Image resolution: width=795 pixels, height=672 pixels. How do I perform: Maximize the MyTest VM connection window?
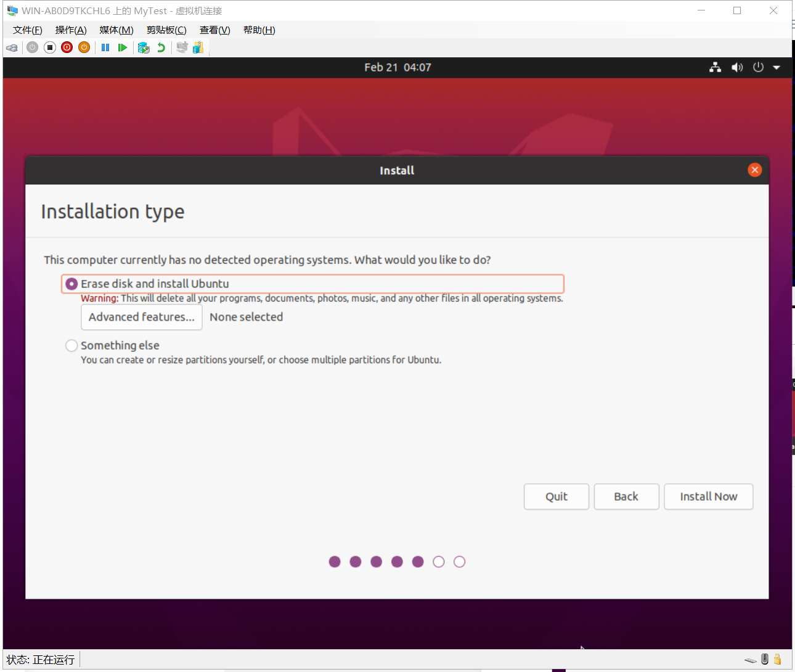point(737,10)
